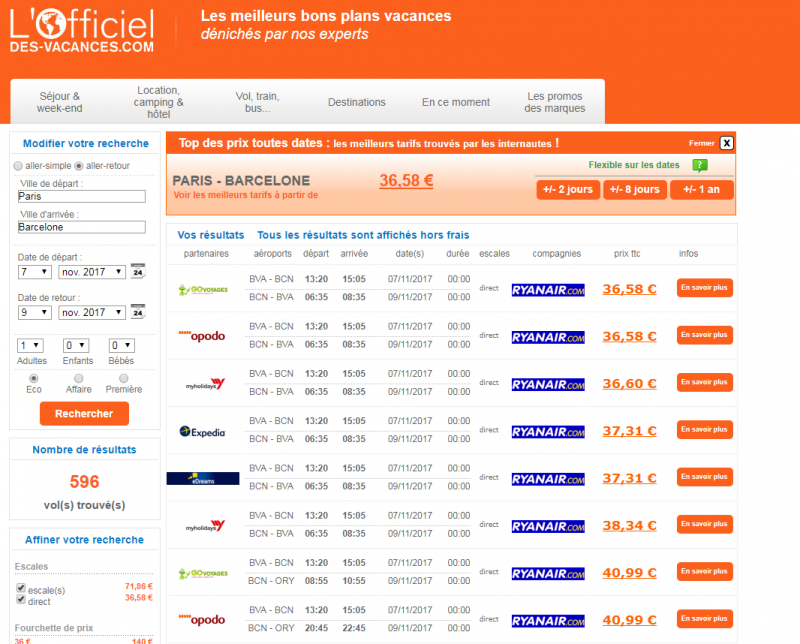Viewport: 800px width, 644px height.
Task: Open the Bébés count dropdown
Action: coord(121,345)
